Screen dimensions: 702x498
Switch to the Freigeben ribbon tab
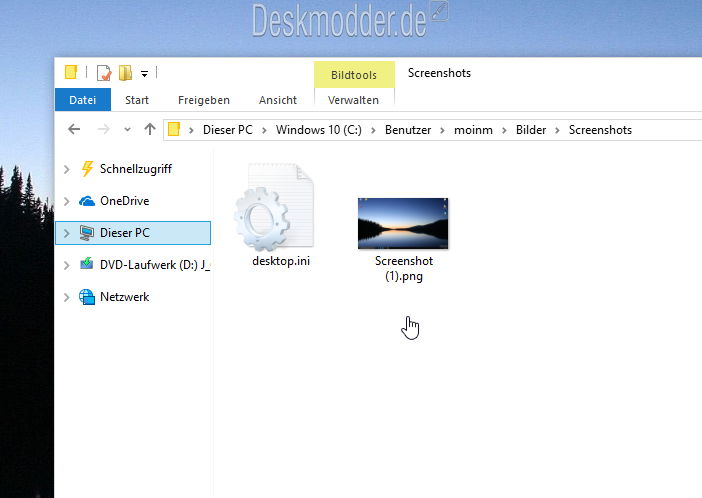[x=204, y=100]
